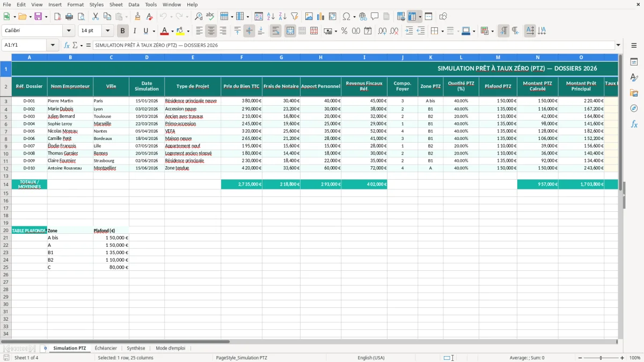Screen dimensions: 644x362
Task: Open the Sheet menu
Action: click(x=116, y=4)
